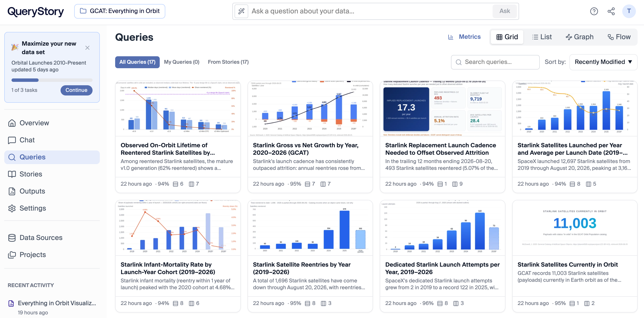
Task: Open Starlink Satellite Reentries by Year thumbnail
Action: tap(310, 228)
